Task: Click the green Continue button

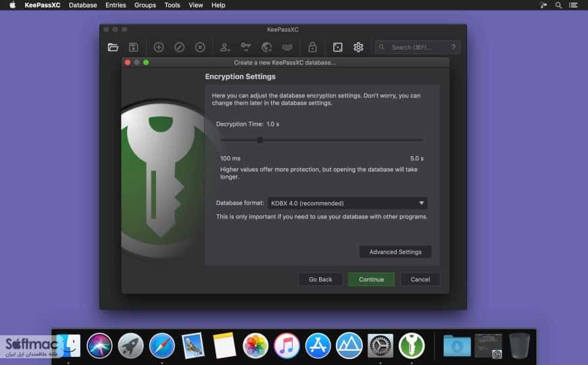Action: tap(371, 279)
